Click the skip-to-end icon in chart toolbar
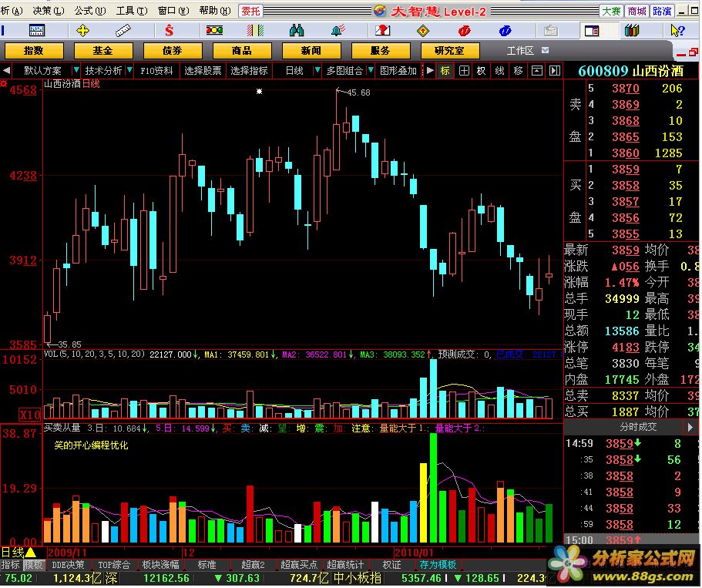The width and height of the screenshot is (702, 588). [x=555, y=70]
